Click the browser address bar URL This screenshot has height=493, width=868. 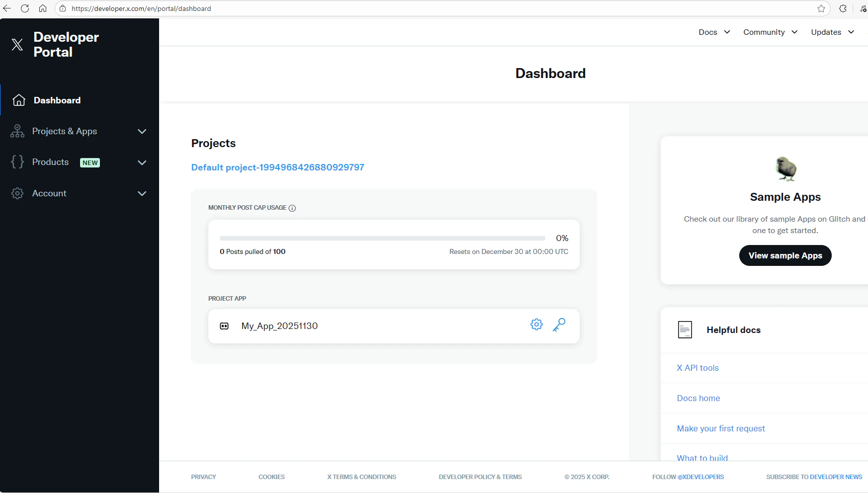tap(141, 8)
